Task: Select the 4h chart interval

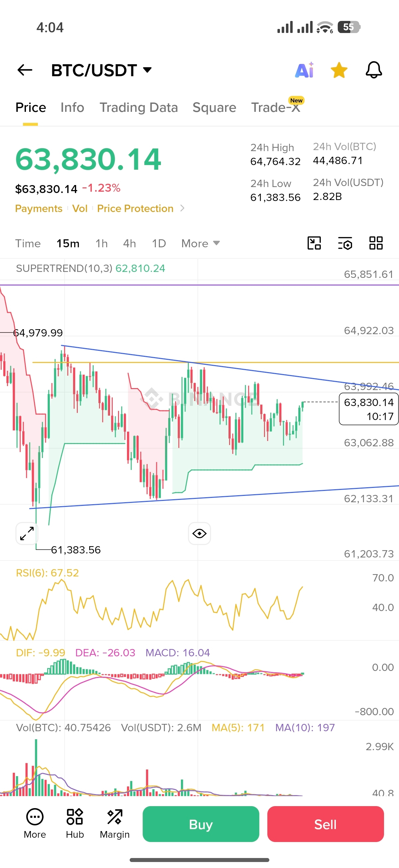Action: [x=129, y=243]
